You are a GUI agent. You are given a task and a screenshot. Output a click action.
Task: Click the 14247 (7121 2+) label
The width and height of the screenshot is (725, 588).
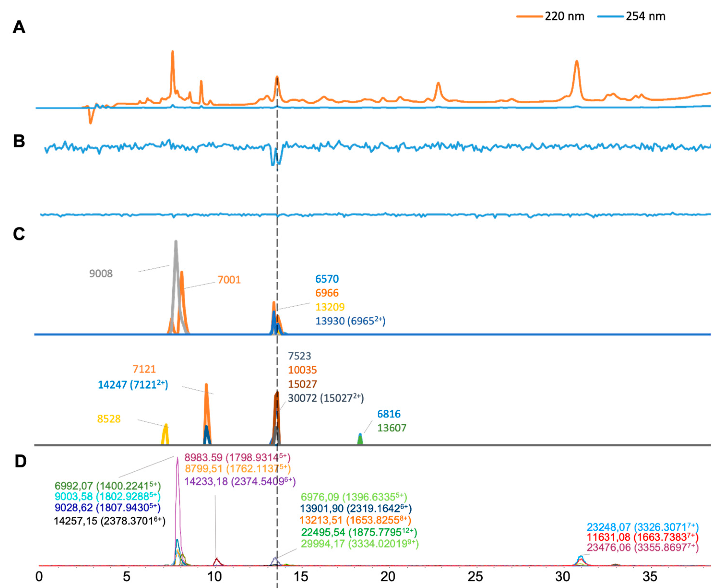point(133,385)
